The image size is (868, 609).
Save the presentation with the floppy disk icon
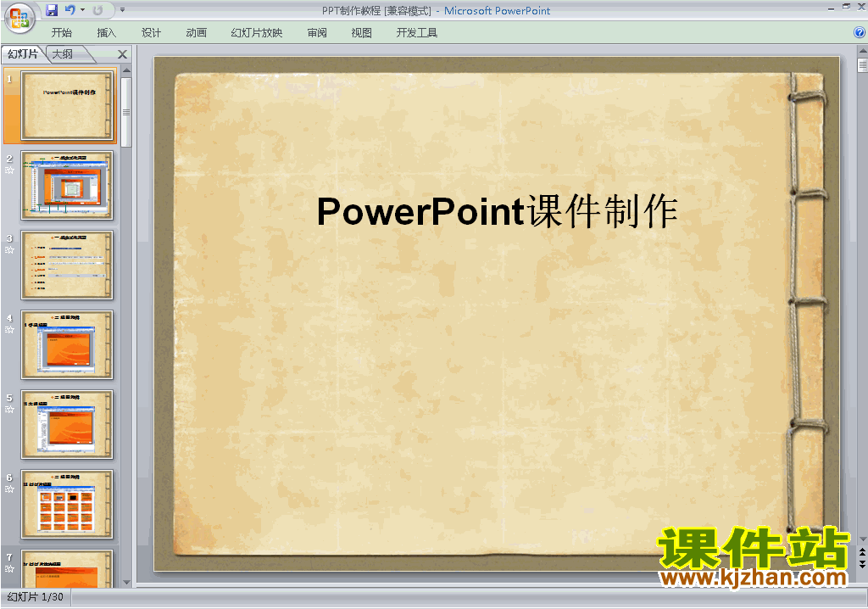pos(52,10)
